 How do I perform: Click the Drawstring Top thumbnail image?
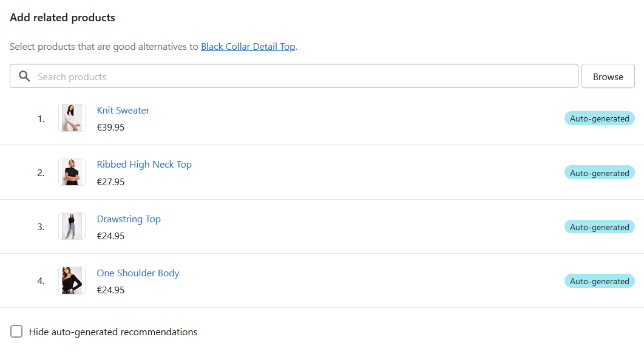(x=72, y=227)
